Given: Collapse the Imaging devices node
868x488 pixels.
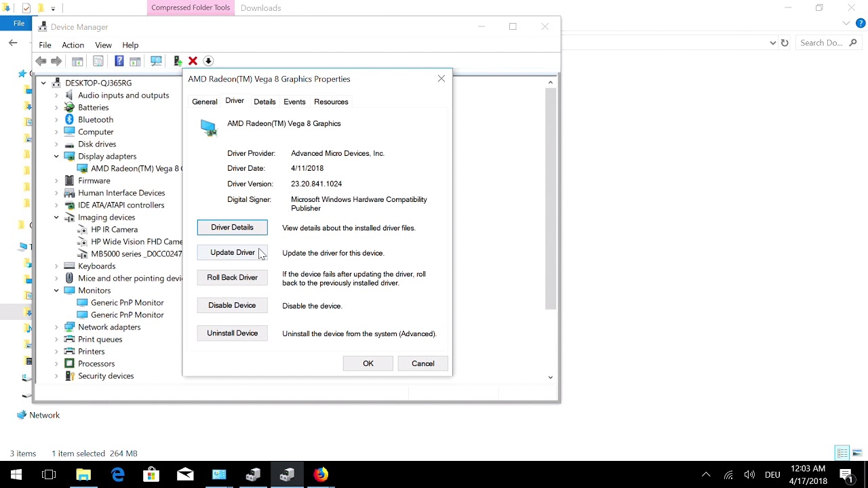Looking at the screenshot, I should click(x=56, y=218).
